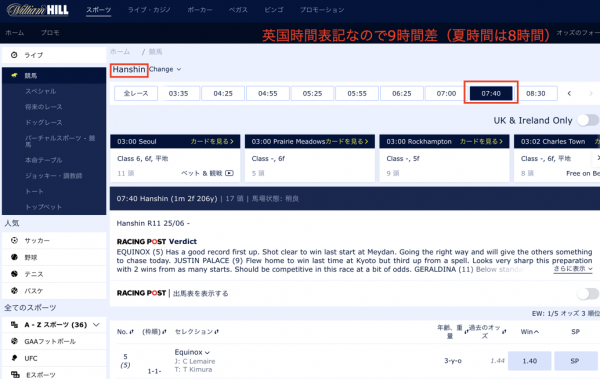Open スペシャル in the sidebar
The width and height of the screenshot is (600, 379).
pyautogui.click(x=41, y=91)
